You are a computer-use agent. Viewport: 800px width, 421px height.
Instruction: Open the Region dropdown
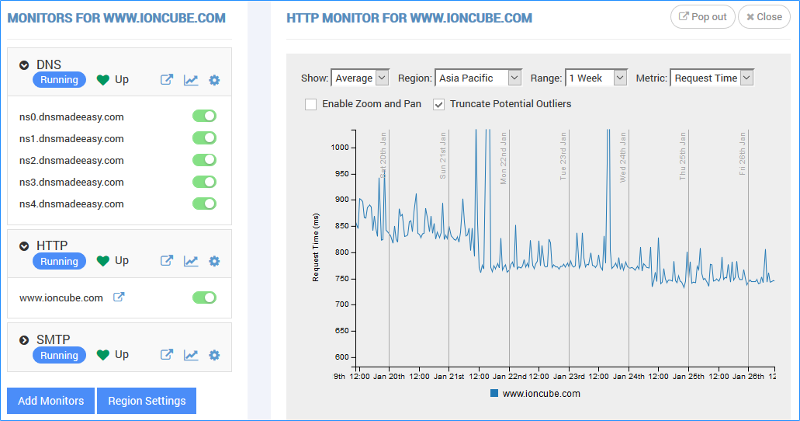[x=479, y=78]
